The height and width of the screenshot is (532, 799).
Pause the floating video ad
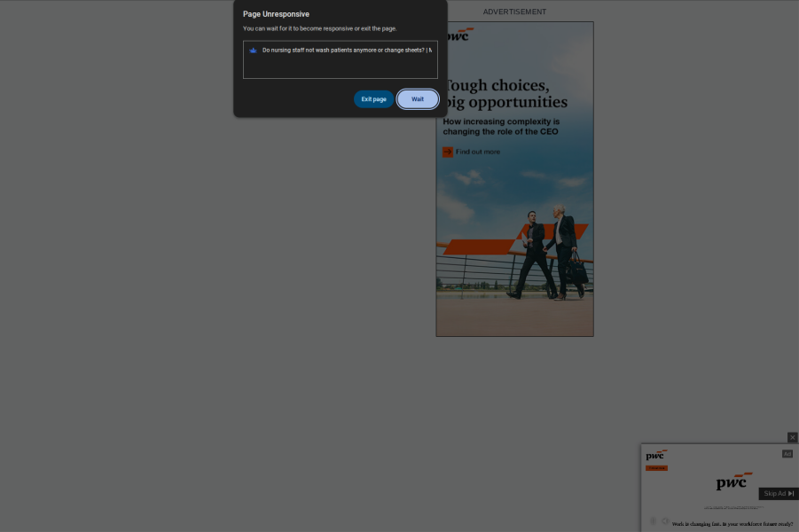click(653, 521)
